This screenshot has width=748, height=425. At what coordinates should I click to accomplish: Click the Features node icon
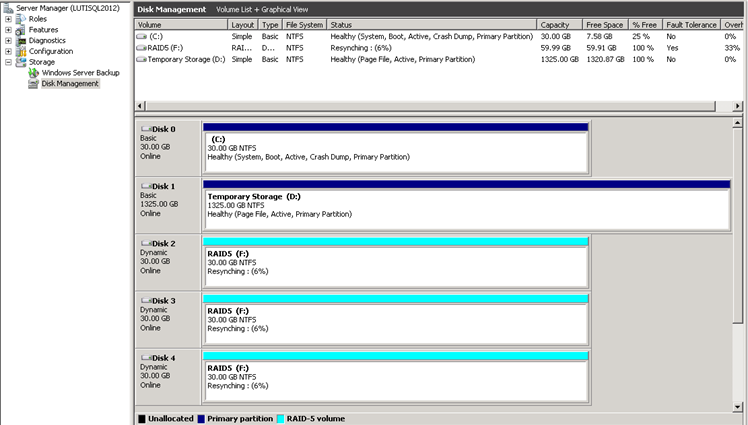pos(21,30)
